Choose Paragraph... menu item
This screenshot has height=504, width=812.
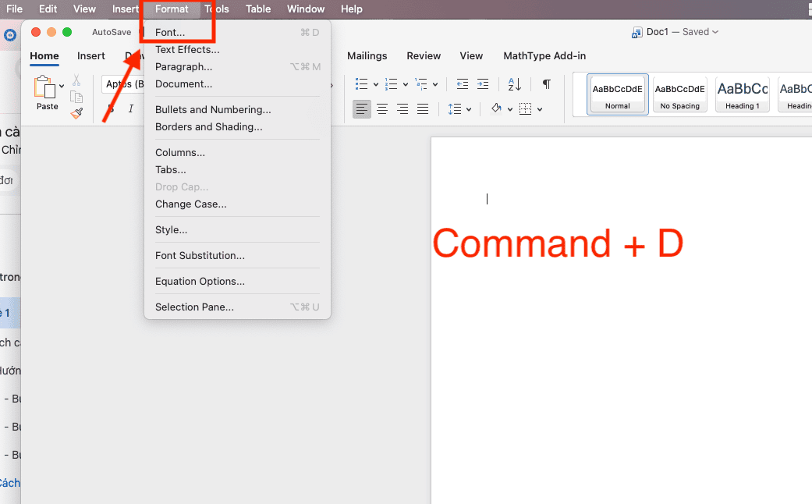(237, 66)
